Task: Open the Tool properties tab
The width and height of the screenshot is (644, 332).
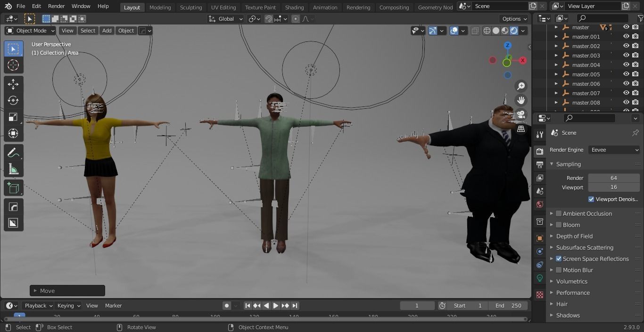Action: tap(540, 135)
